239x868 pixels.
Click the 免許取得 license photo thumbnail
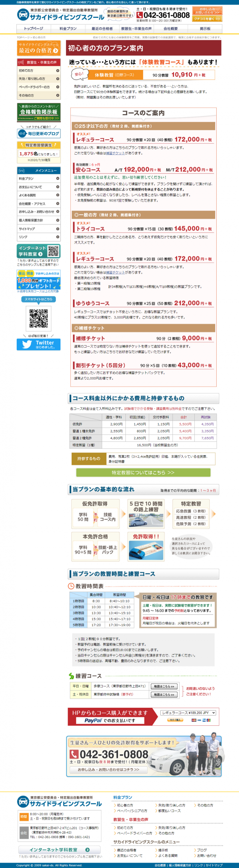[x=146, y=550]
